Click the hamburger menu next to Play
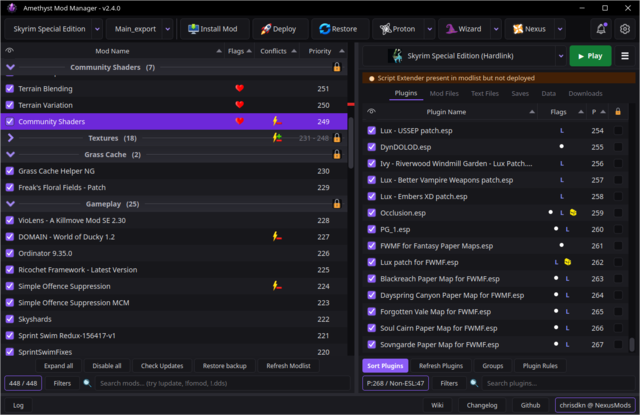This screenshot has height=415, width=640. click(624, 56)
